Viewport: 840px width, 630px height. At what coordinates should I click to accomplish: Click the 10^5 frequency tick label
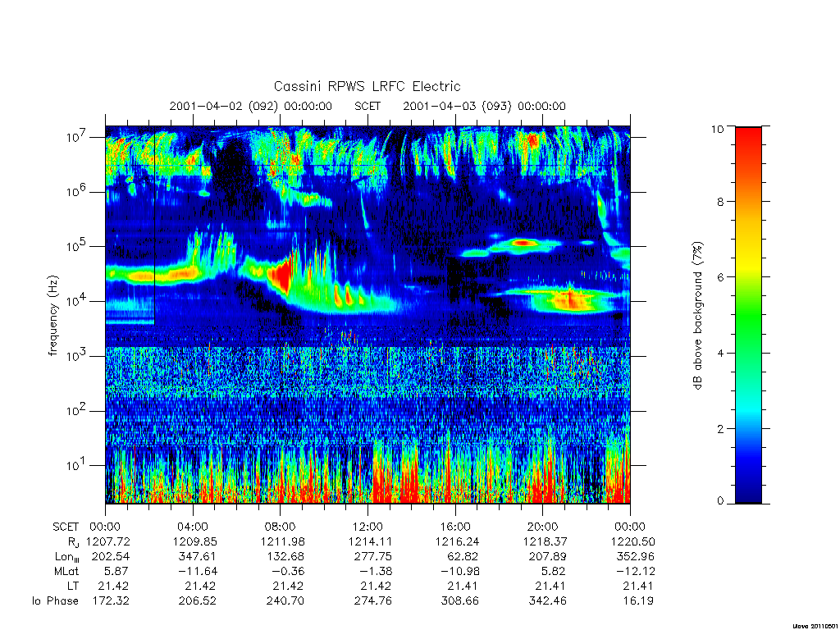click(78, 245)
